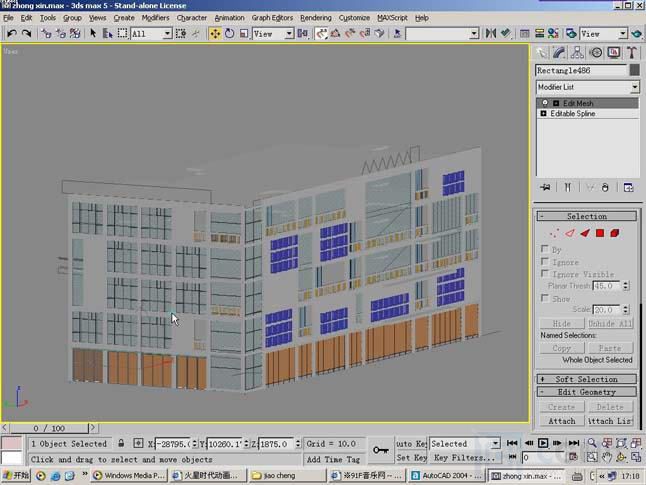Toggle the Set Key button
Screen dimensions: 646x485
coord(411,457)
